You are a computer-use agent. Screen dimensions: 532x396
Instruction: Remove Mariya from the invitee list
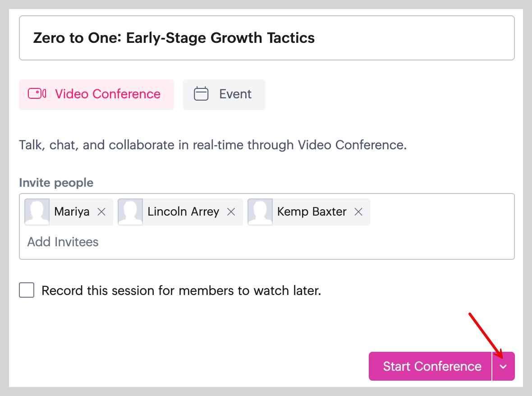[101, 212]
